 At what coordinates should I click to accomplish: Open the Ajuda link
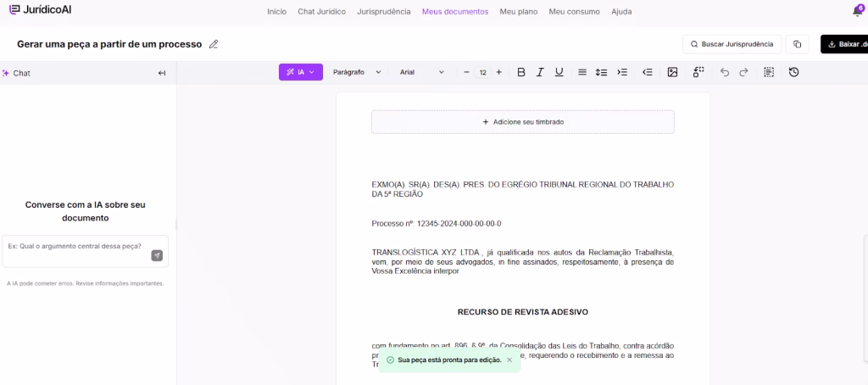[x=621, y=12]
